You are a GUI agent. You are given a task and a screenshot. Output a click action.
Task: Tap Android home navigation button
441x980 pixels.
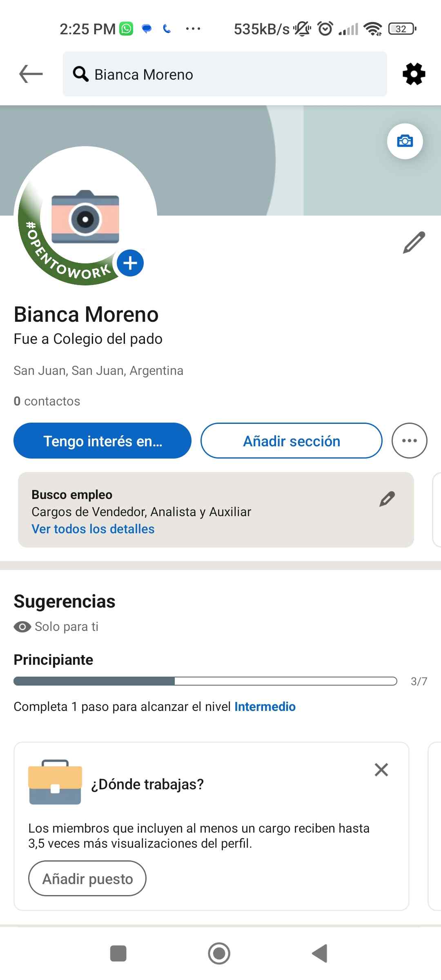pos(219,953)
